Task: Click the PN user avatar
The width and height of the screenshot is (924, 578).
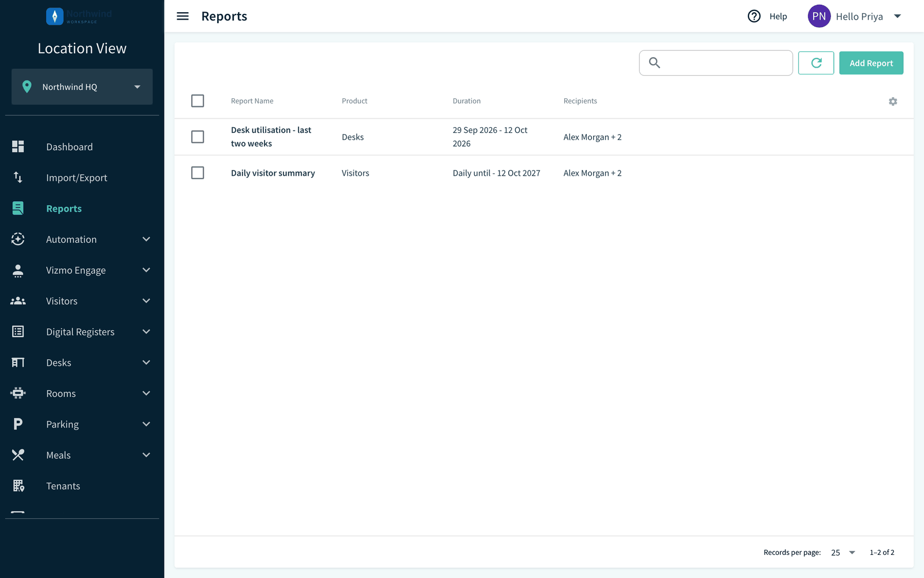Action: click(x=819, y=16)
